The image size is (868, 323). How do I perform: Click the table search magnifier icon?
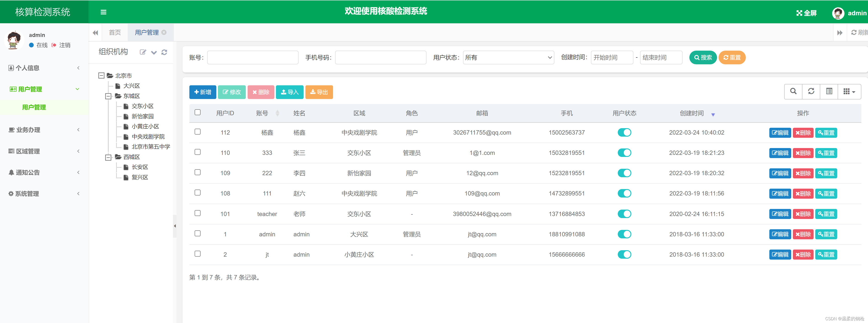pos(793,91)
